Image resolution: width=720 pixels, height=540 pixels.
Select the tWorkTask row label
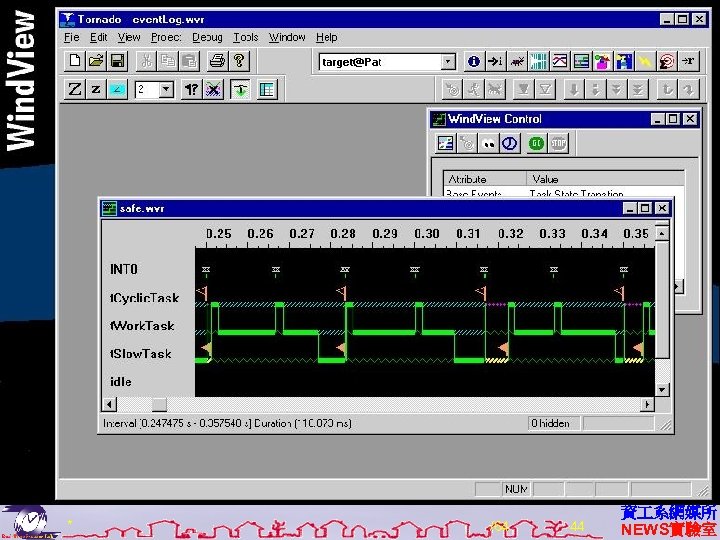tap(142, 326)
